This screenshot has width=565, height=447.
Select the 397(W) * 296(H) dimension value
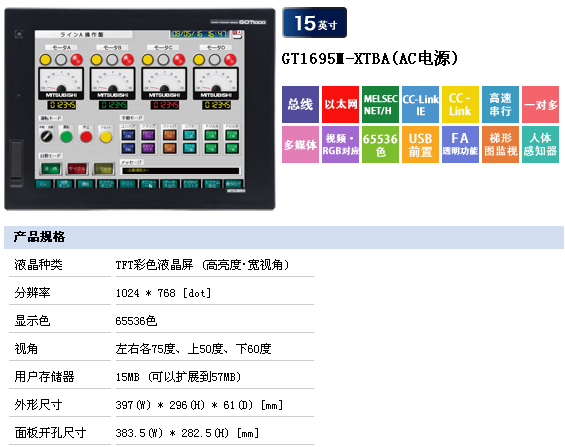199,405
